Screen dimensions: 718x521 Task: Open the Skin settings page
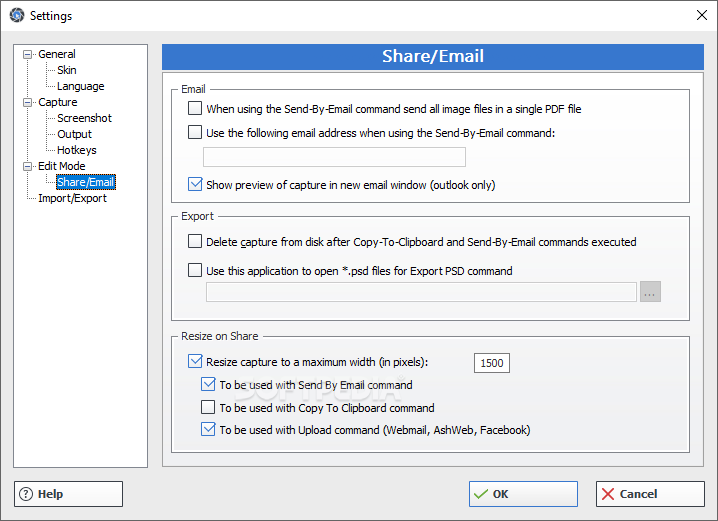click(66, 70)
